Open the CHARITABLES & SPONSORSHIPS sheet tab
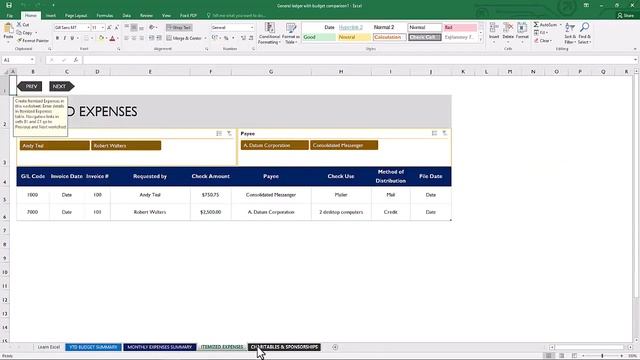Viewport: 640px width, 360px height. pyautogui.click(x=284, y=347)
